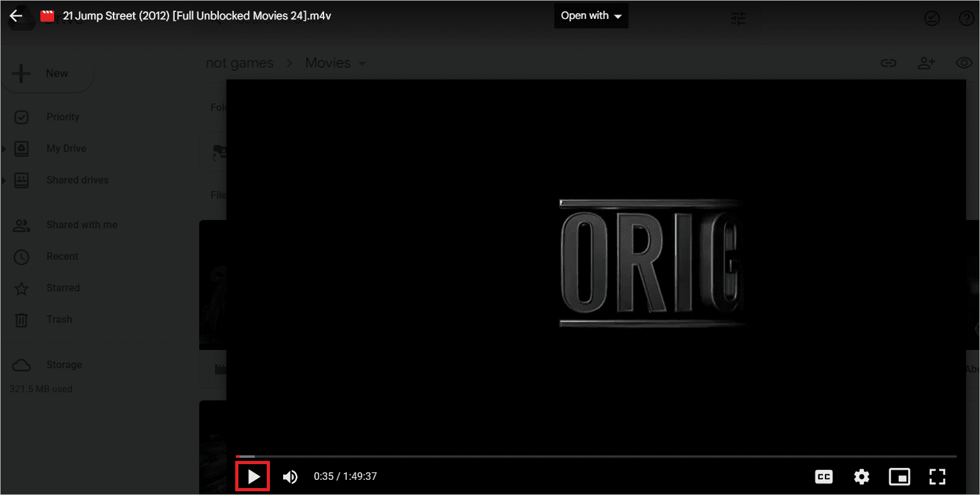Open the 'Open with' dropdown
The height and width of the screenshot is (495, 980).
point(591,16)
